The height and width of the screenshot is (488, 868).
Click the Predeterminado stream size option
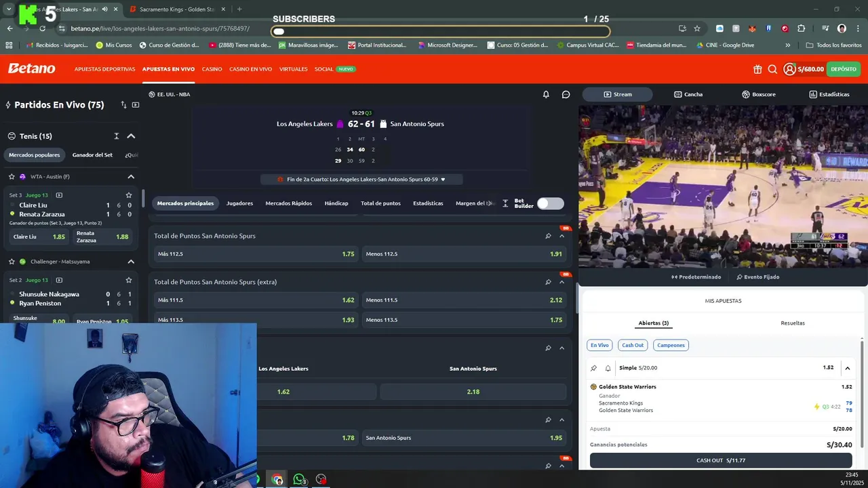pos(696,277)
